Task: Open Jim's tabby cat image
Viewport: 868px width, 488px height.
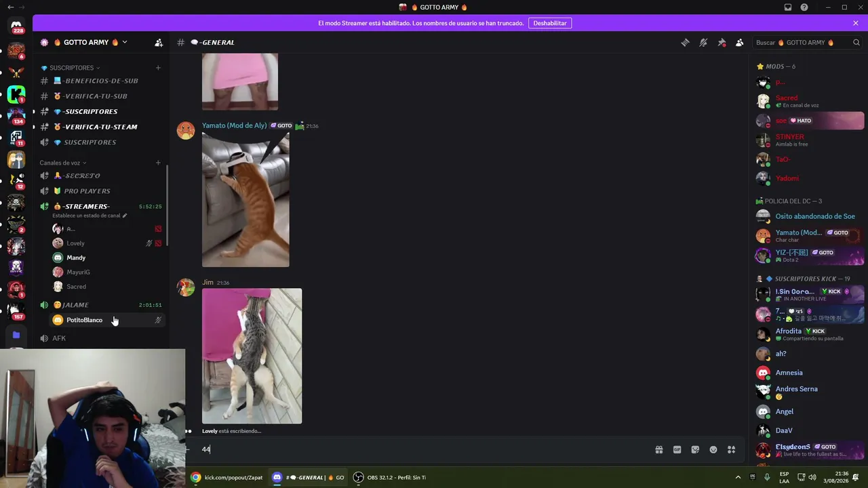Action: [252, 356]
